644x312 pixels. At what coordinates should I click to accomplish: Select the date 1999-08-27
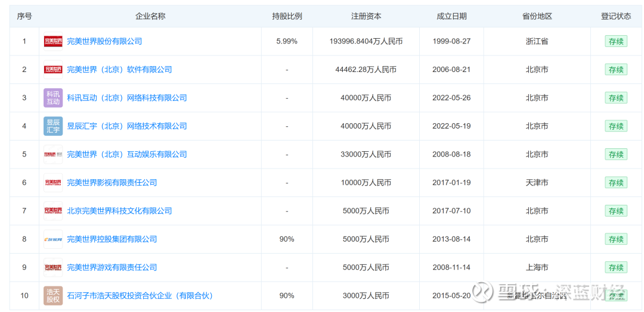(x=451, y=42)
